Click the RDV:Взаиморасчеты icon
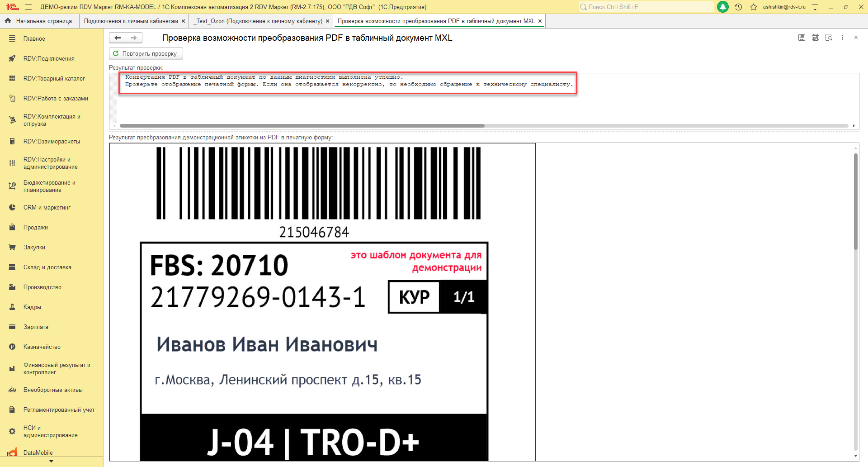Viewport: 868px width, 467px height. pyautogui.click(x=12, y=142)
